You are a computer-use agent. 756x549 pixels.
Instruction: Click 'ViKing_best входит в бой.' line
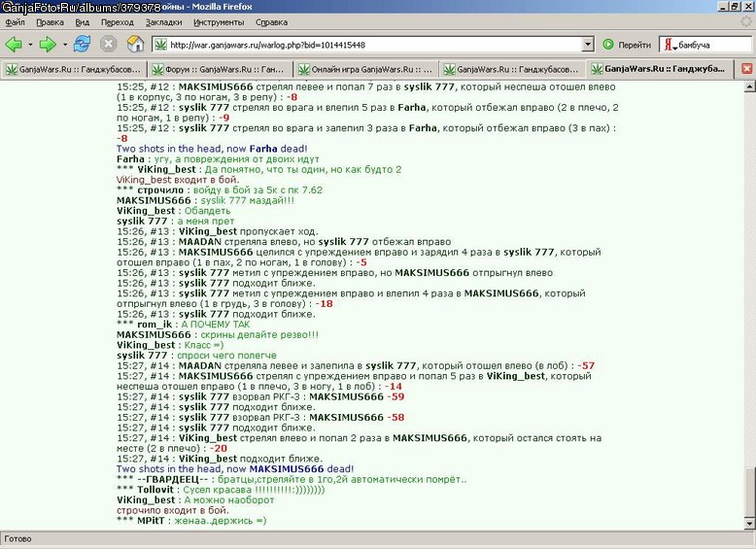[178, 180]
